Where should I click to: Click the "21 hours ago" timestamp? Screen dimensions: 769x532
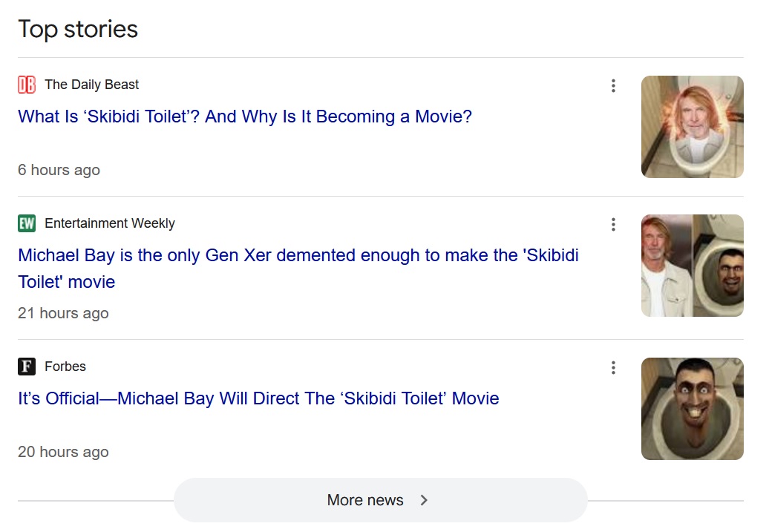(x=63, y=313)
